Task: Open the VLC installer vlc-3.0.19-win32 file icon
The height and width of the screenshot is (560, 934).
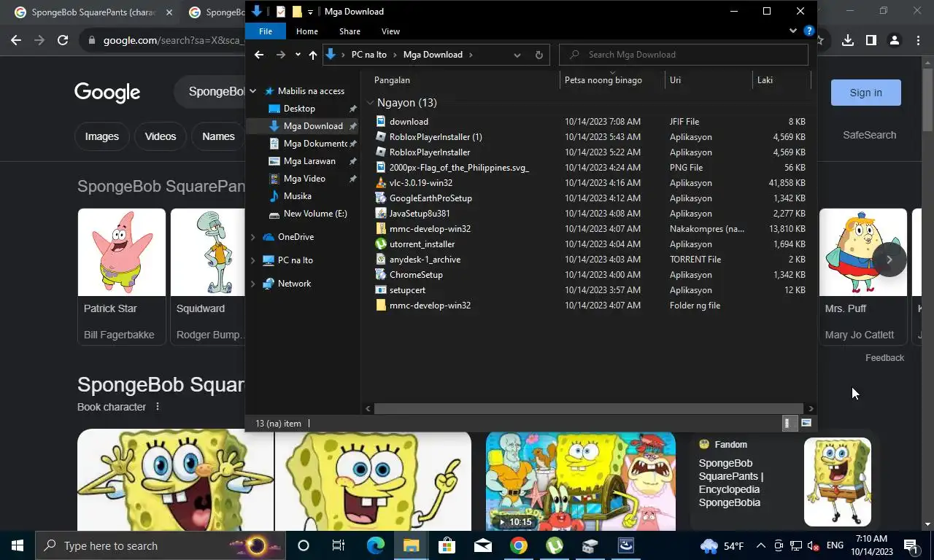Action: point(380,183)
